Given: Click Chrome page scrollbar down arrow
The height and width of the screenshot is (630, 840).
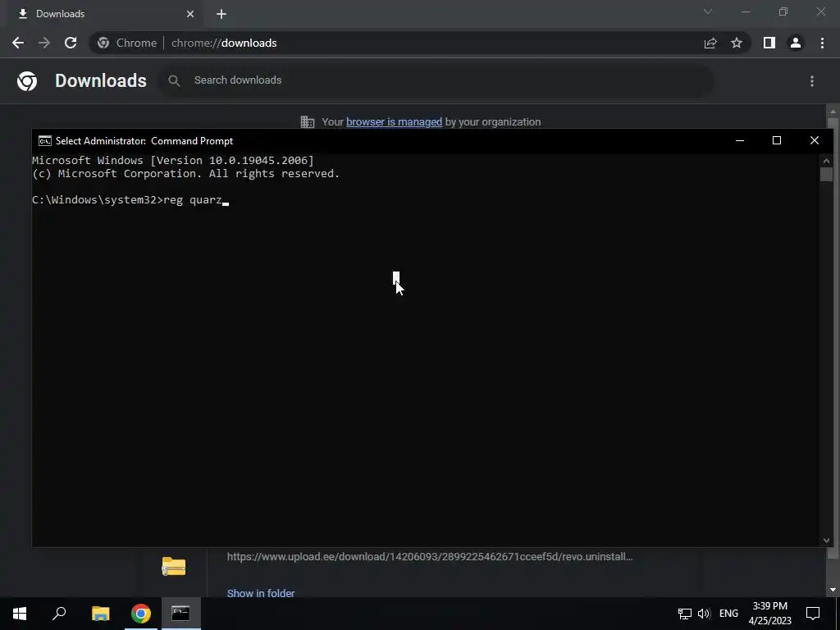Looking at the screenshot, I should (x=833, y=591).
